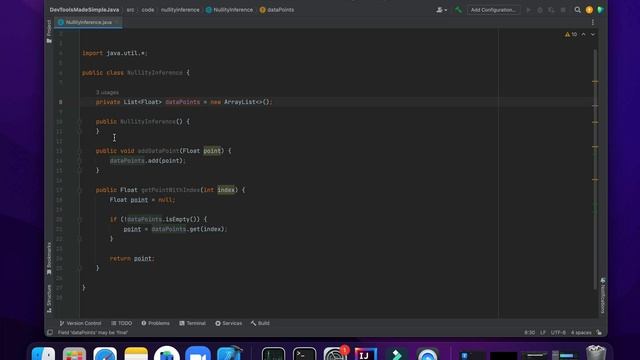Change file encoding UTF-8 in status bar
Screen dimensions: 640x360
pos(558,333)
